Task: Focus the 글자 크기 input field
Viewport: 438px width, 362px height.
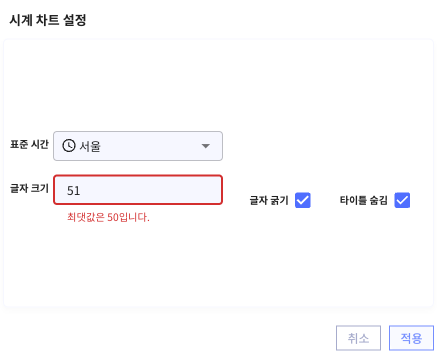Action: [x=138, y=190]
